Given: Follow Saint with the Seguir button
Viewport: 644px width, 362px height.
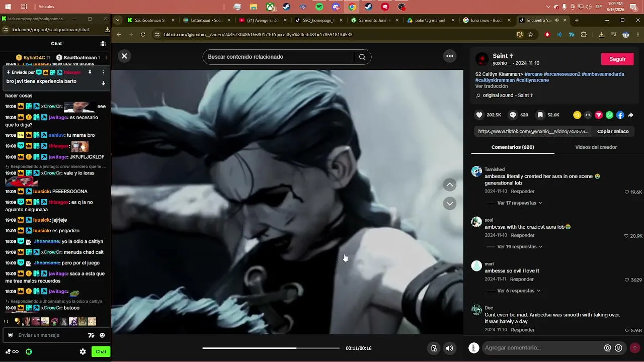Looking at the screenshot, I should pos(617,59).
